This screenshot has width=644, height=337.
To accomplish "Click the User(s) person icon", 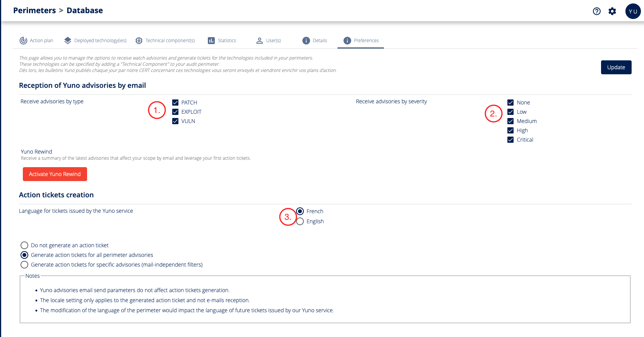I will pyautogui.click(x=259, y=41).
